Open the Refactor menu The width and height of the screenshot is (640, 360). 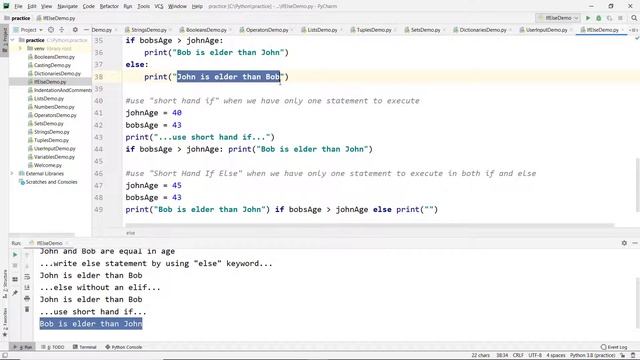(109, 6)
